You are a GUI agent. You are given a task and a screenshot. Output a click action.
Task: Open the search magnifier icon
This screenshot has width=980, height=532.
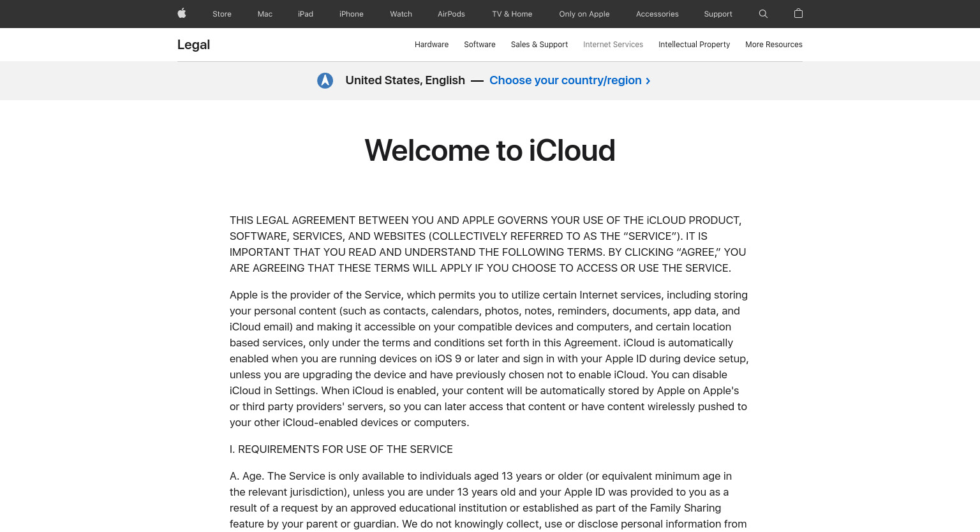tap(763, 13)
